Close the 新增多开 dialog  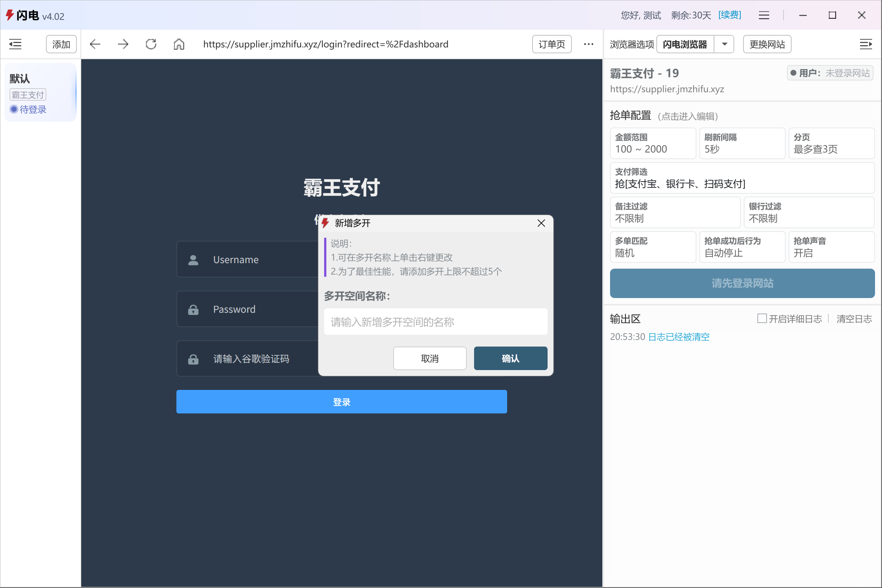tap(541, 223)
